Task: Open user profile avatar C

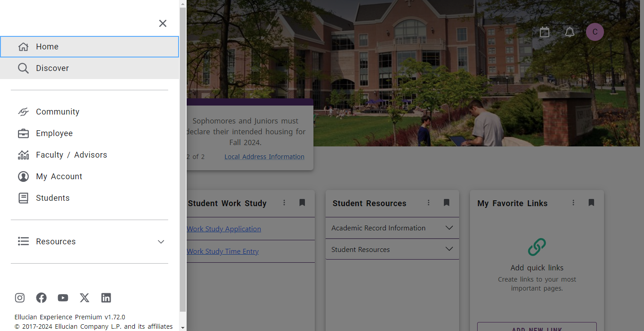Action: [595, 32]
